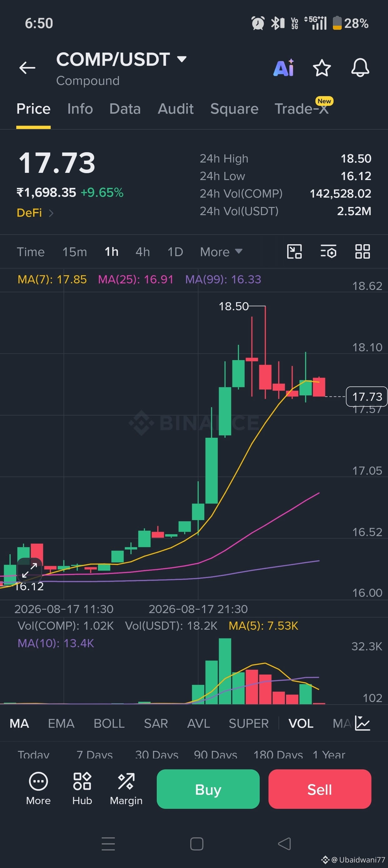Viewport: 388px width, 868px height.
Task: Open the AI analysis icon
Action: pos(284,68)
